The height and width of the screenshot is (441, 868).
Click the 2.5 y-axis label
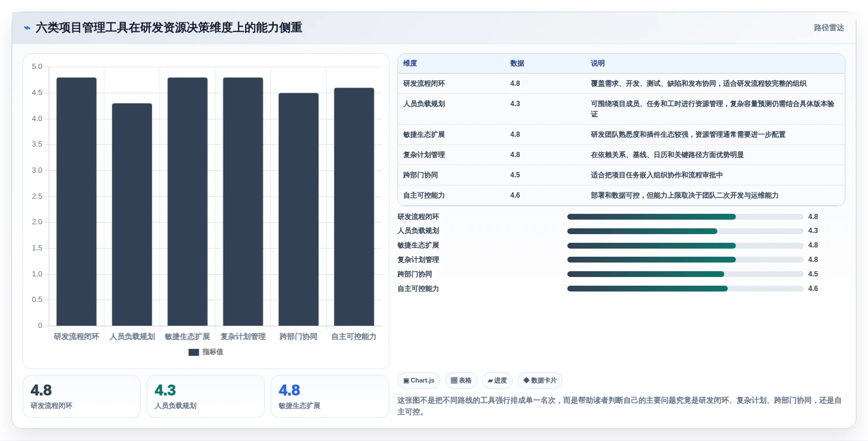(x=37, y=196)
